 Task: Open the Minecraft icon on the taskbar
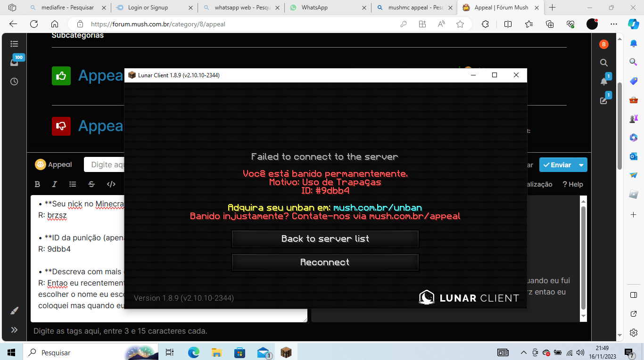(286, 352)
